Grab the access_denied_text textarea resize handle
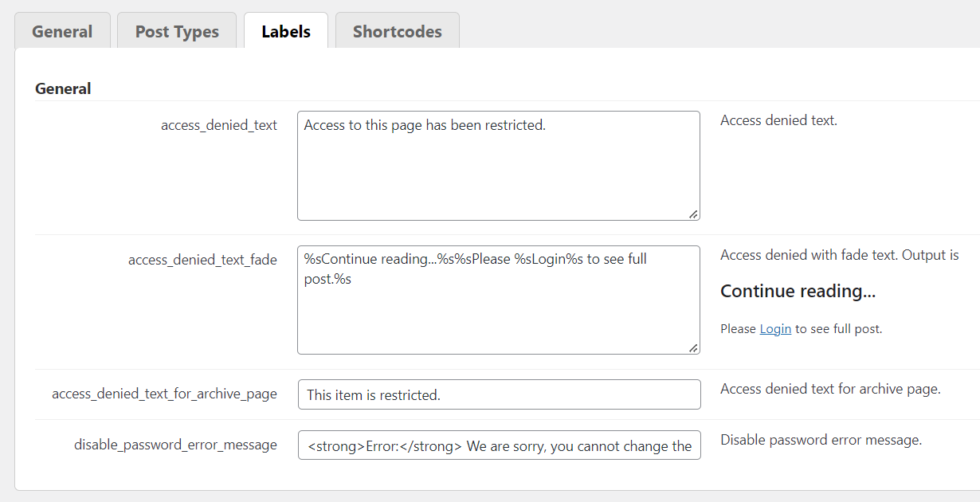Screen dimensions: 980x502 [693, 214]
